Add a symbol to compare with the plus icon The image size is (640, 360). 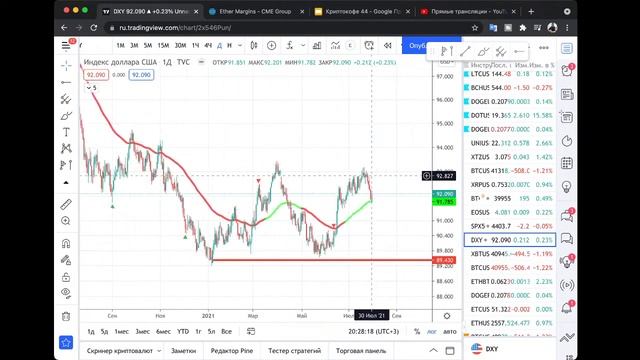[271, 45]
